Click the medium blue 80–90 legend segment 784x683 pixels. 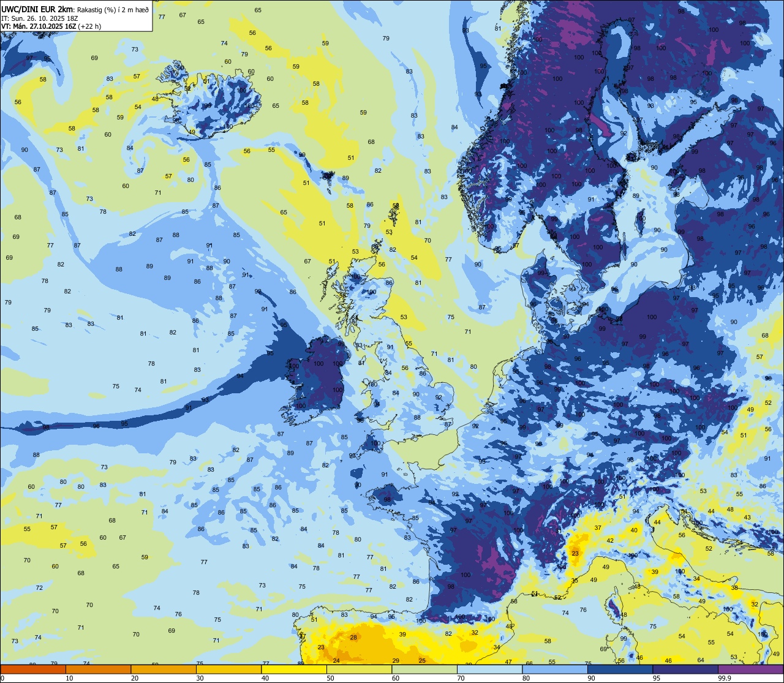click(555, 669)
